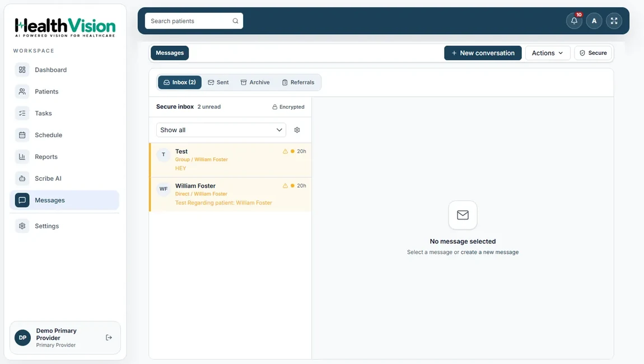Click the '2 unread' label
Viewport: 644px width, 364px height.
pyautogui.click(x=209, y=107)
